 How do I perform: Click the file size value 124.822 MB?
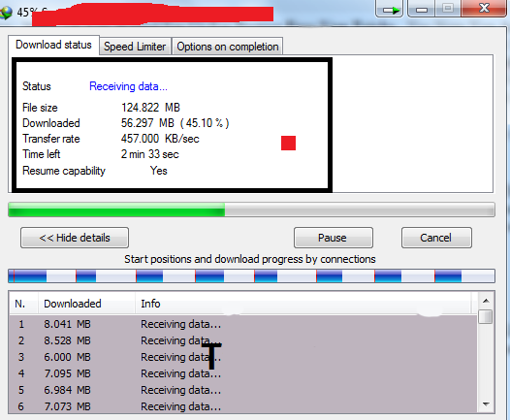150,108
